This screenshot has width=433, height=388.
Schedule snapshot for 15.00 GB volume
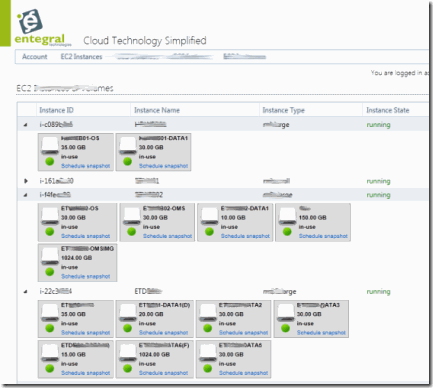(x=86, y=373)
